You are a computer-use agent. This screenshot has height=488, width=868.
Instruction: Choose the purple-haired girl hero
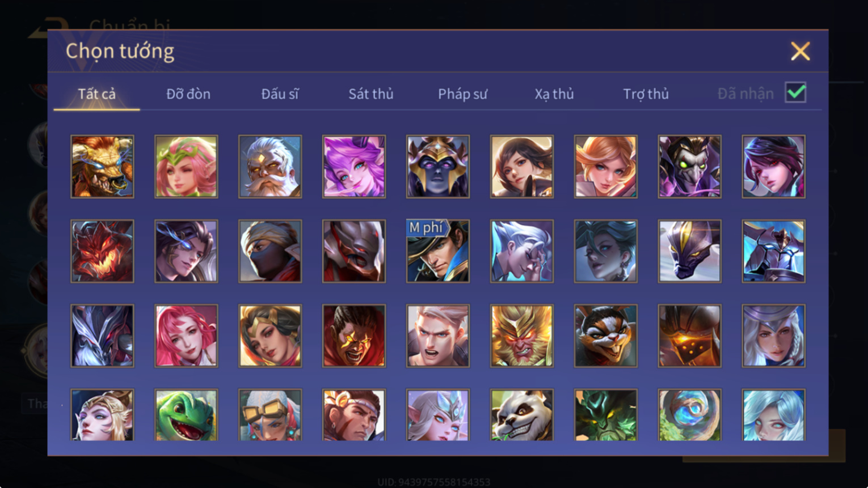point(354,167)
